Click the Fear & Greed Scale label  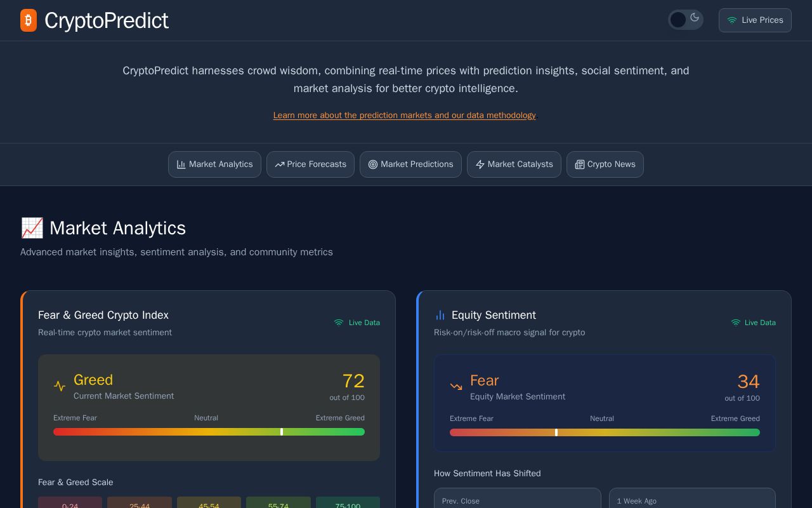click(x=75, y=482)
